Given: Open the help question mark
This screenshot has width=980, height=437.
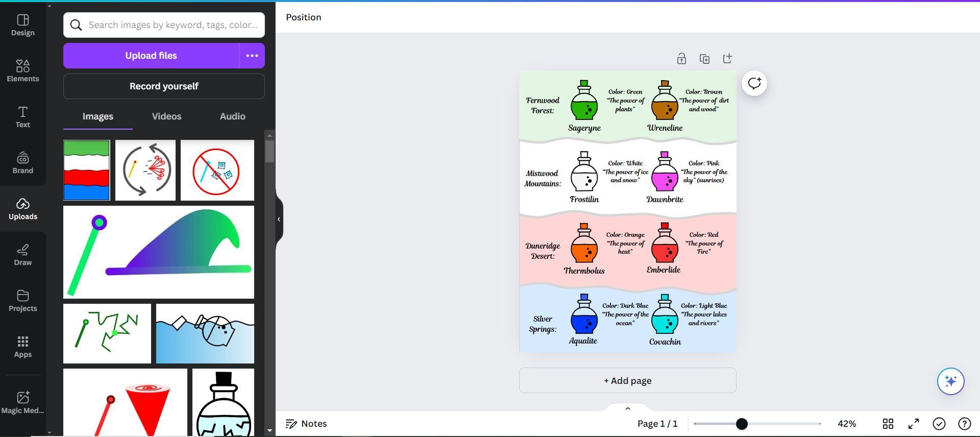Looking at the screenshot, I should pos(964,424).
